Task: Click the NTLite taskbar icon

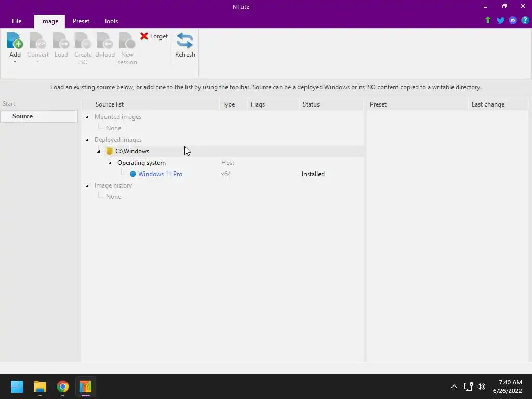Action: pyautogui.click(x=86, y=387)
